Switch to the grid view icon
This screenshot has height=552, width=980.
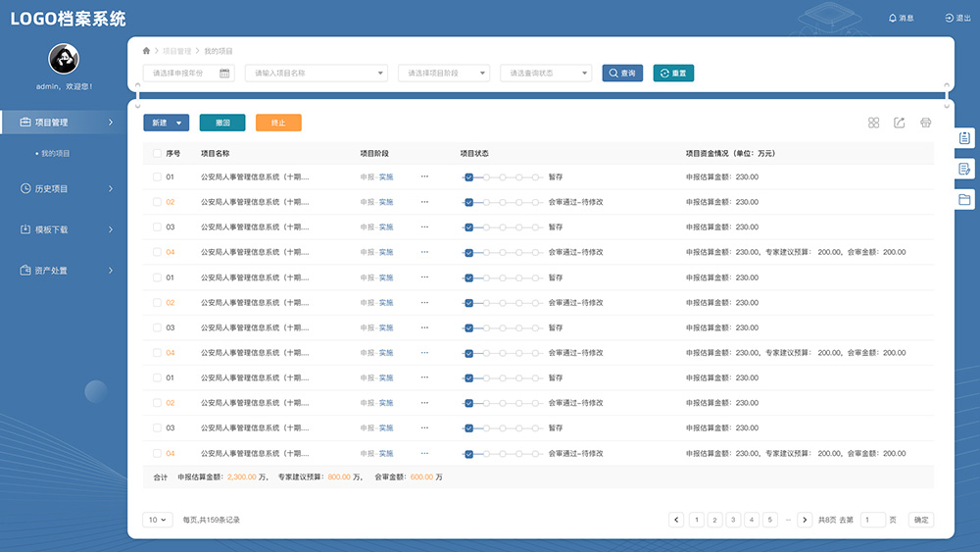coord(874,123)
